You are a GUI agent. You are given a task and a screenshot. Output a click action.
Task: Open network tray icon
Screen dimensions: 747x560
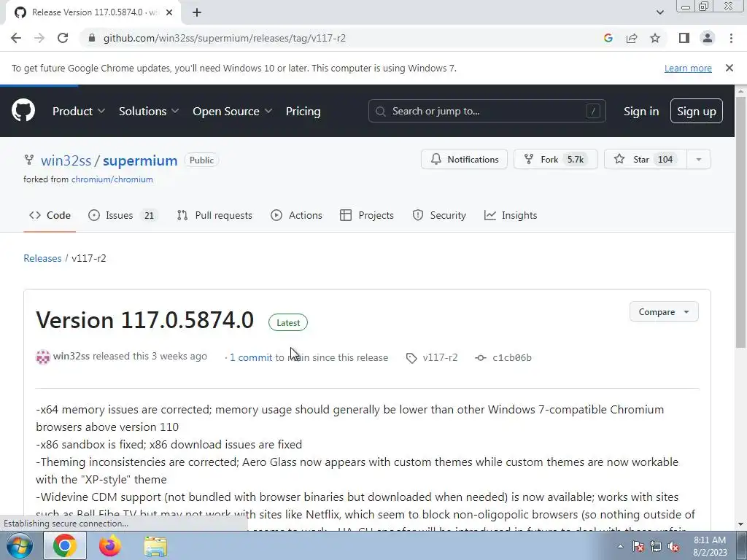coord(656,547)
